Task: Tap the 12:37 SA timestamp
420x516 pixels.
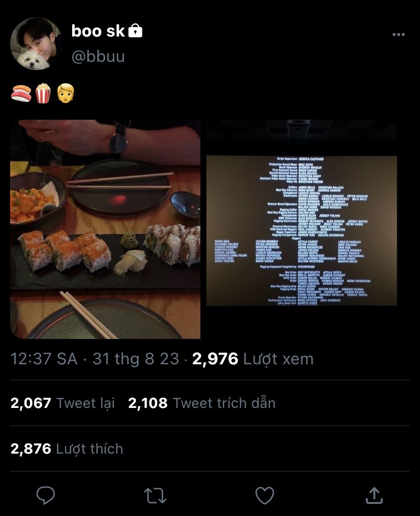Action: click(x=44, y=359)
